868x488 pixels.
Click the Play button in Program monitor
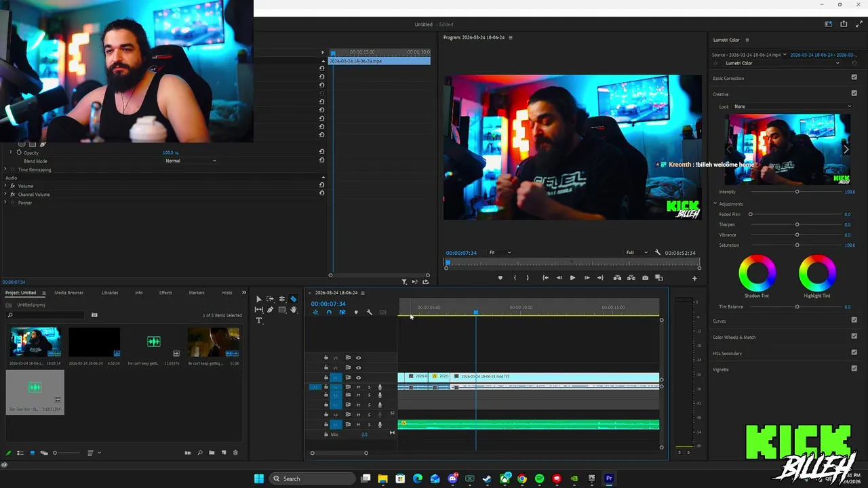tap(572, 278)
